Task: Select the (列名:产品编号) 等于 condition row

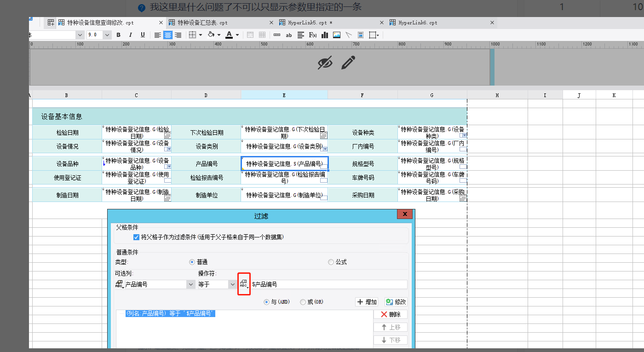Action: (170, 313)
